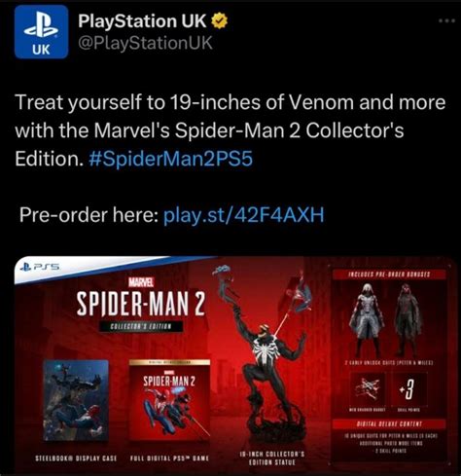461x476 pixels.
Task: Click the gold verified badge
Action: [220, 21]
